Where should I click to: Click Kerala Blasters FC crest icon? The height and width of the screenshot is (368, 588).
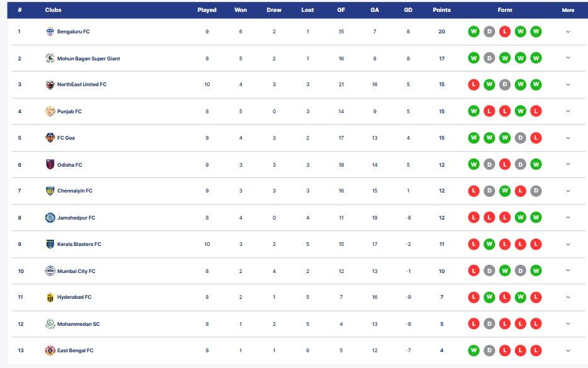point(50,244)
